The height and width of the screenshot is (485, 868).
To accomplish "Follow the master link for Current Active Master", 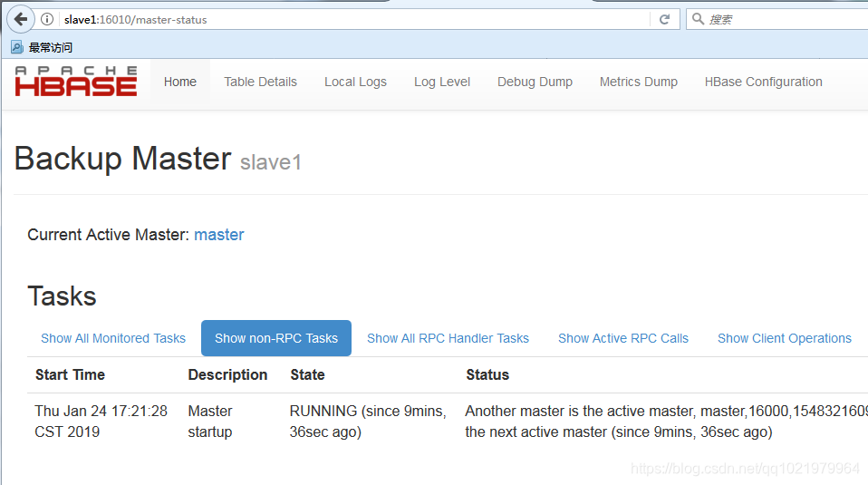I will coord(218,235).
